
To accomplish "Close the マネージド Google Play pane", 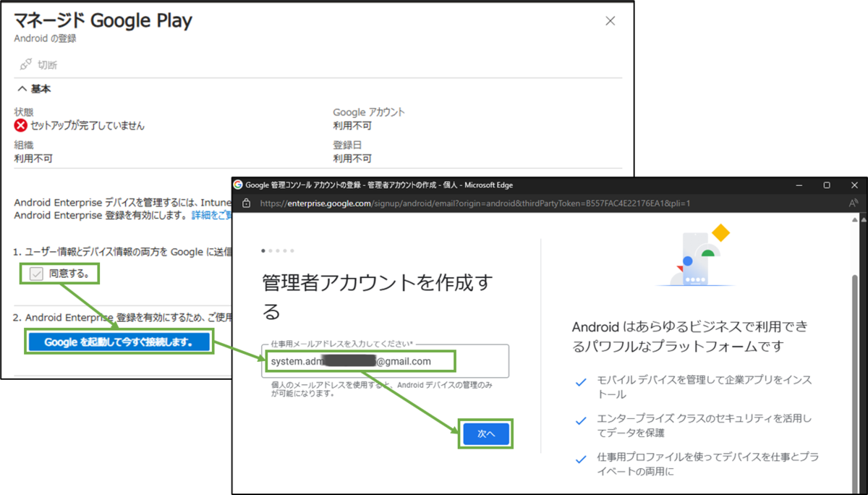I will coord(610,21).
